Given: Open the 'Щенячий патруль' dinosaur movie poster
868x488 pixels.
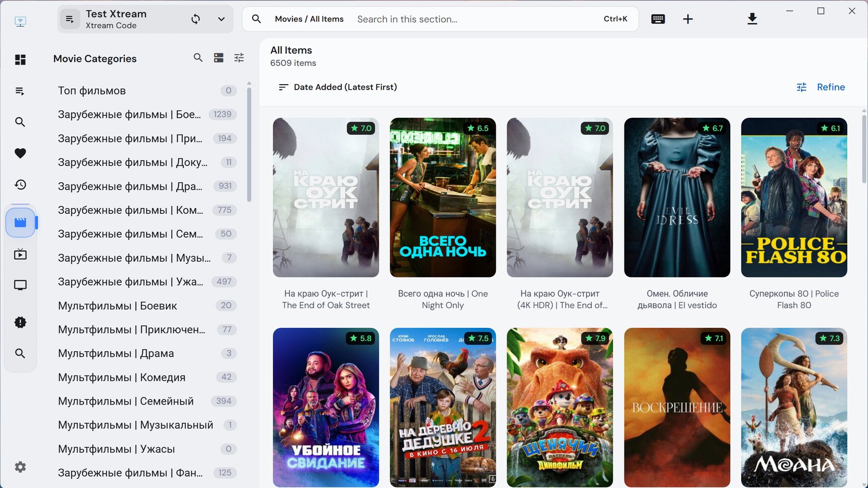Looking at the screenshot, I should [560, 407].
